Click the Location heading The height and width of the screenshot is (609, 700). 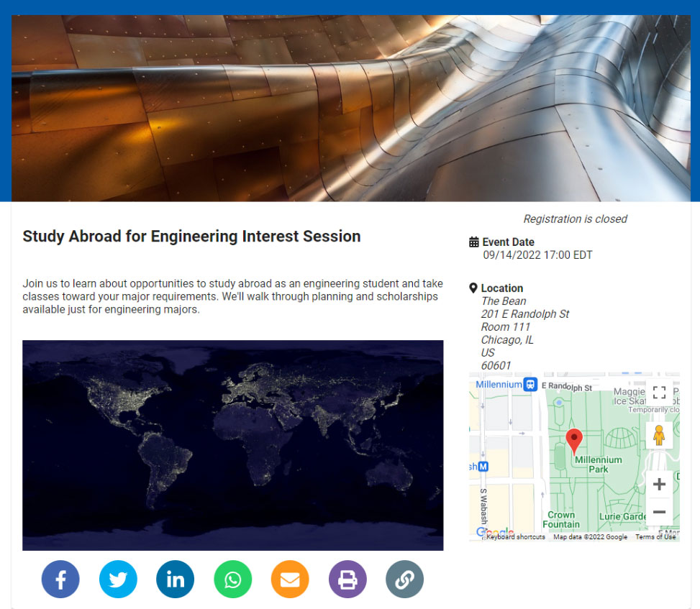pyautogui.click(x=501, y=288)
